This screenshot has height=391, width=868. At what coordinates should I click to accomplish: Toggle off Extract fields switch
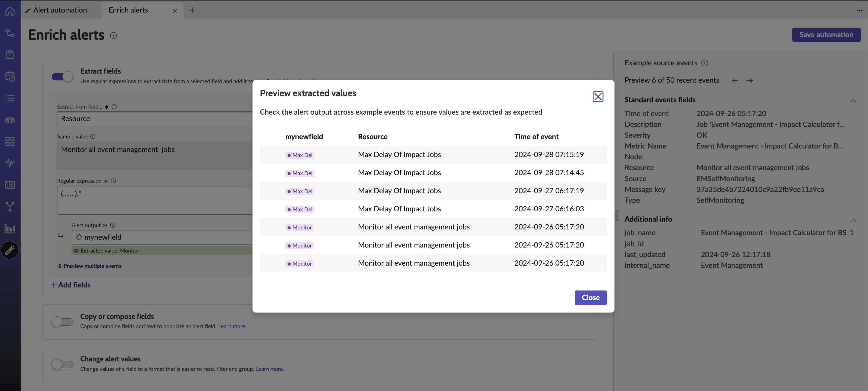pyautogui.click(x=62, y=76)
